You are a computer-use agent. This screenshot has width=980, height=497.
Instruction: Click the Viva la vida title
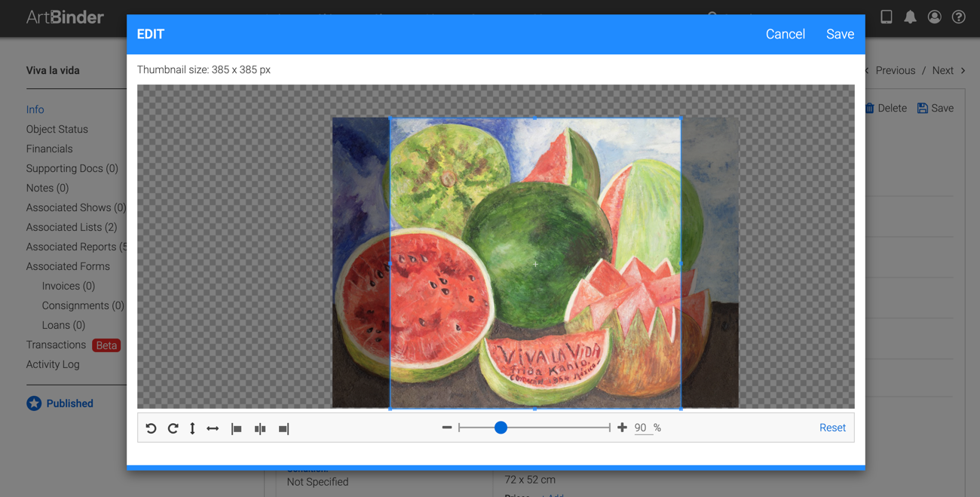pos(53,70)
